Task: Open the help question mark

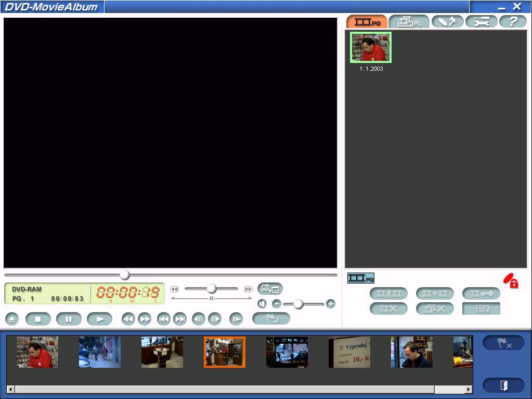Action: (x=513, y=21)
